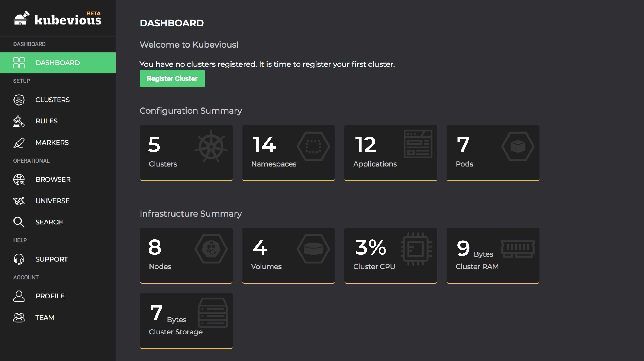Click the Rules gavel icon
Viewport: 644px width, 361px height.
(19, 121)
